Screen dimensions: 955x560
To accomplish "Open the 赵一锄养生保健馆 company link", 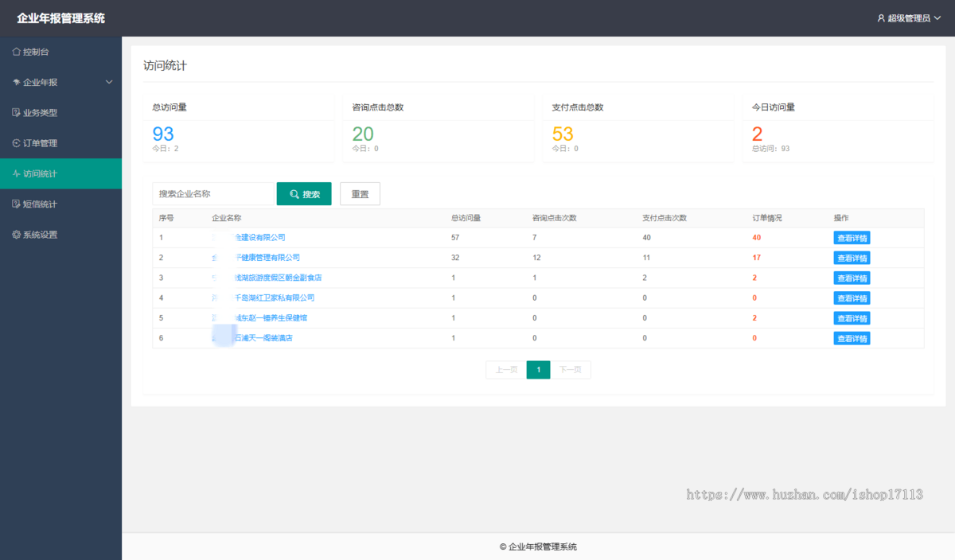I will point(259,318).
